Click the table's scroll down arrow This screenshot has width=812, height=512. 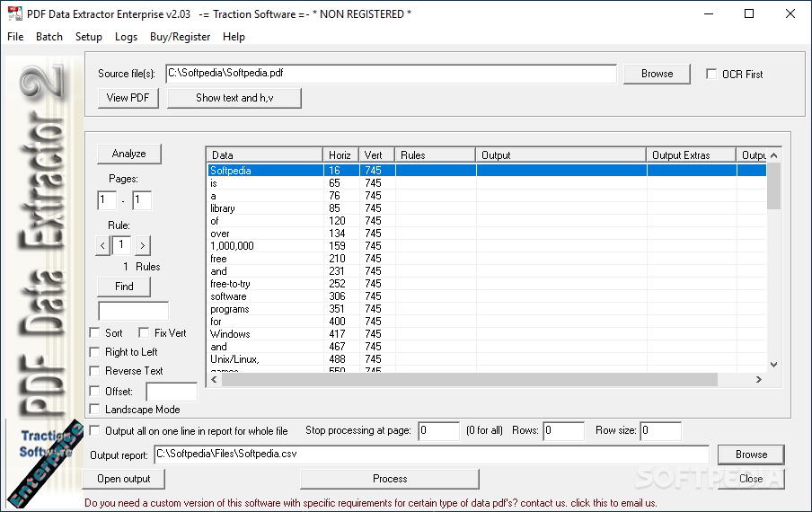773,365
